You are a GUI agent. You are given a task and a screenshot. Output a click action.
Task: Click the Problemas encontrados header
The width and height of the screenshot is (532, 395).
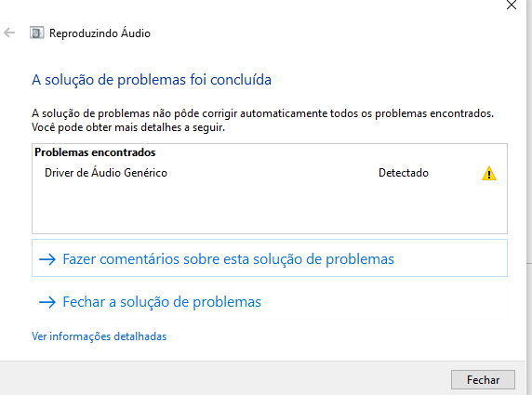pos(95,152)
